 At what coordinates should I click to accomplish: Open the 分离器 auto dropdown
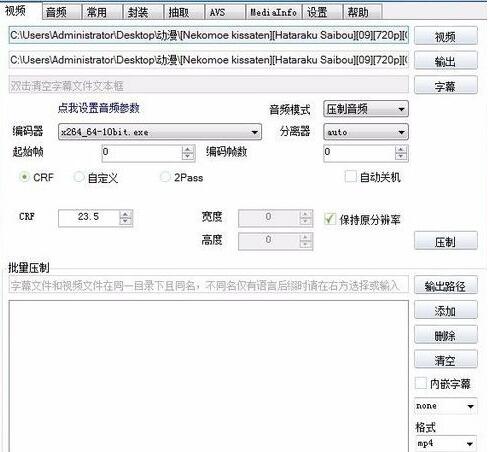click(x=366, y=132)
